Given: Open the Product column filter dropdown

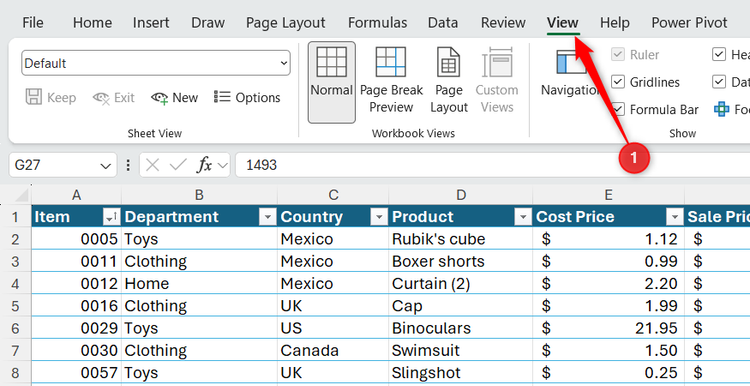Looking at the screenshot, I should coord(523,218).
